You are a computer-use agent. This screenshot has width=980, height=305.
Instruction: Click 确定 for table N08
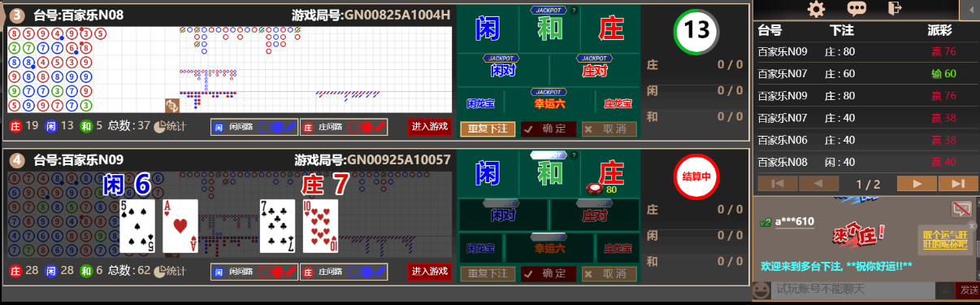pyautogui.click(x=549, y=129)
